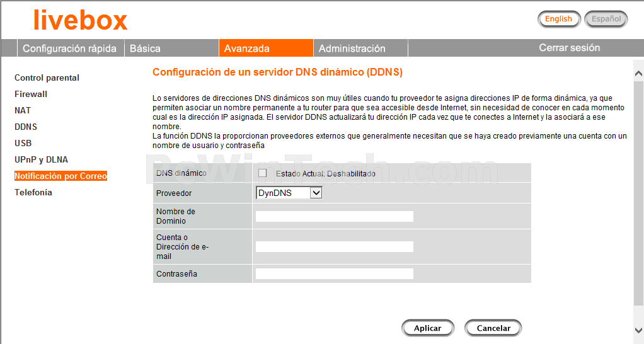The image size is (644, 344).
Task: Select NAT in the sidebar
Action: coord(23,110)
